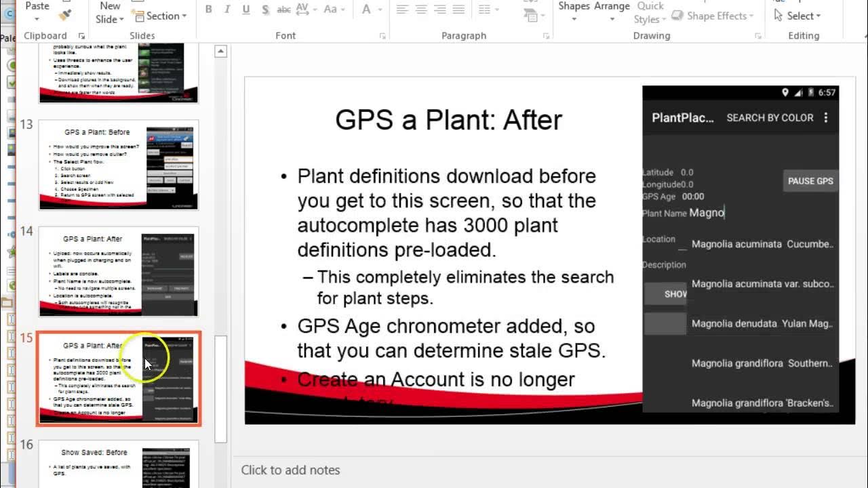The height and width of the screenshot is (488, 868).
Task: Expand the Shapes gallery dropdown
Action: pyautogui.click(x=574, y=19)
